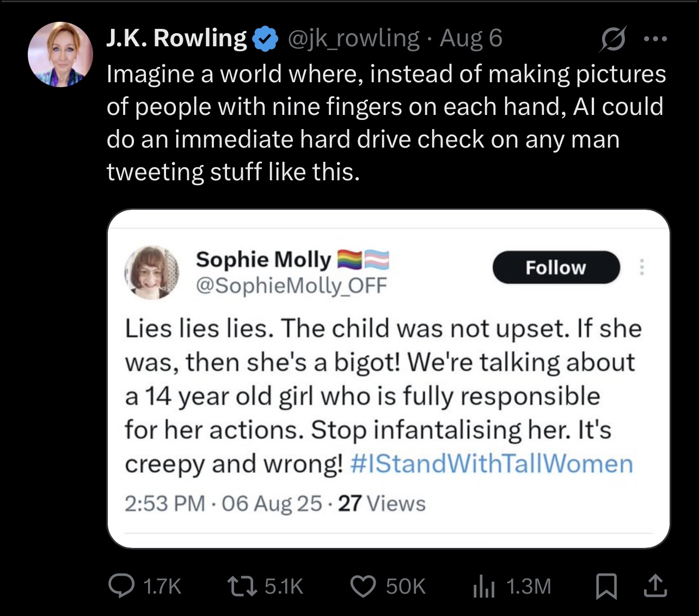This screenshot has height=616, width=699.
Task: Repost this tweet using retweet icon
Action: click(242, 586)
